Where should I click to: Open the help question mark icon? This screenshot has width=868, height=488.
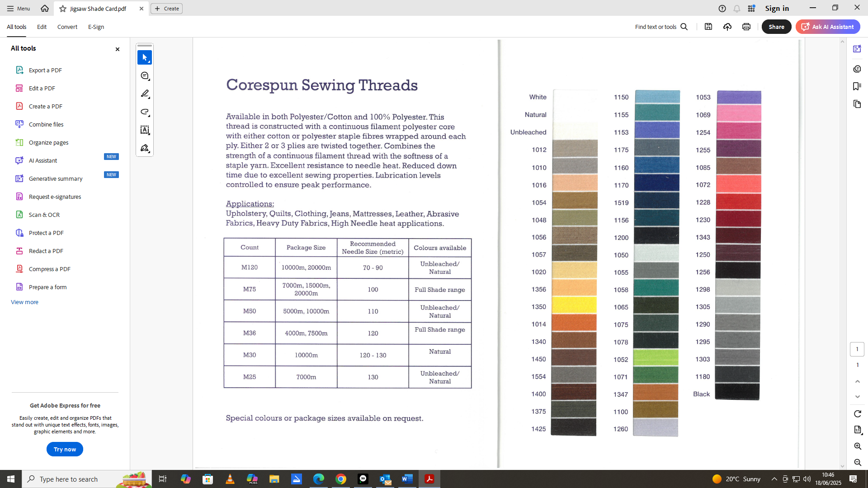click(x=722, y=9)
